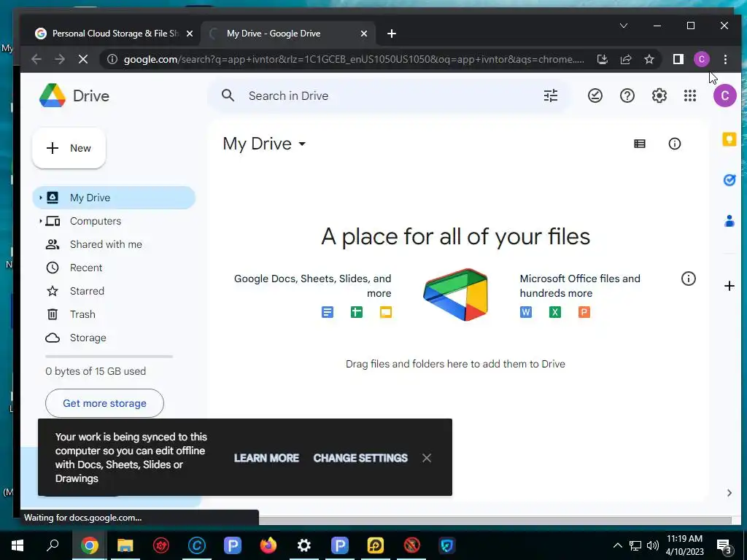747x560 pixels.
Task: Click the Microsoft Excel file icon
Action: 554,312
